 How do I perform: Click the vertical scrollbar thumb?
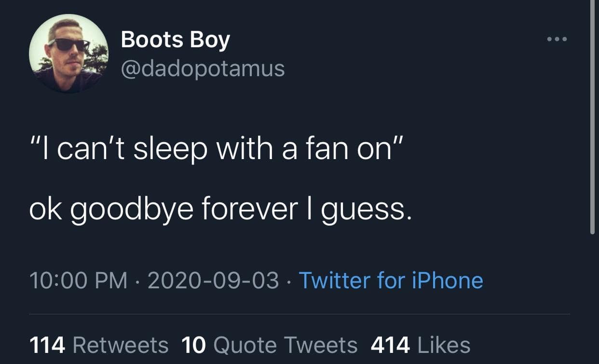pyautogui.click(x=592, y=116)
